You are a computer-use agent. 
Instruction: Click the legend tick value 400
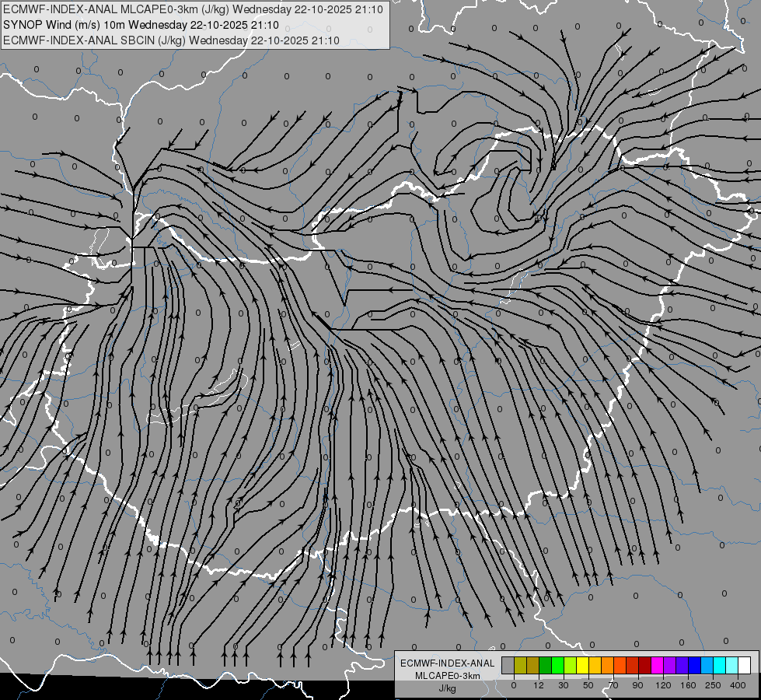(x=738, y=685)
